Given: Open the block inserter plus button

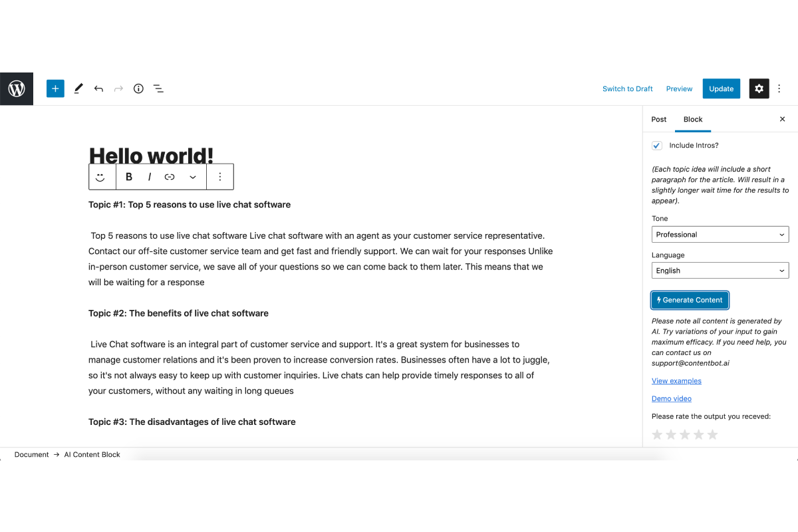Looking at the screenshot, I should click(x=55, y=88).
